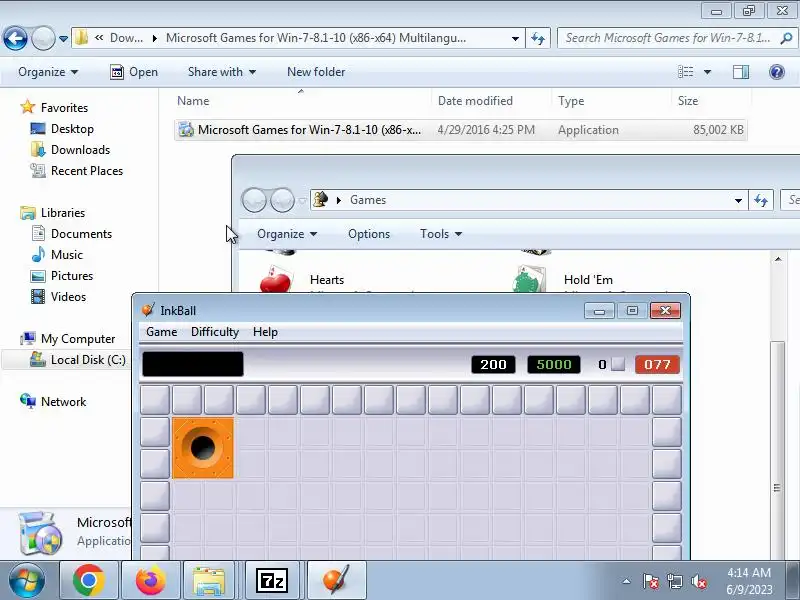Select the Hold 'Em game entry

click(x=588, y=280)
